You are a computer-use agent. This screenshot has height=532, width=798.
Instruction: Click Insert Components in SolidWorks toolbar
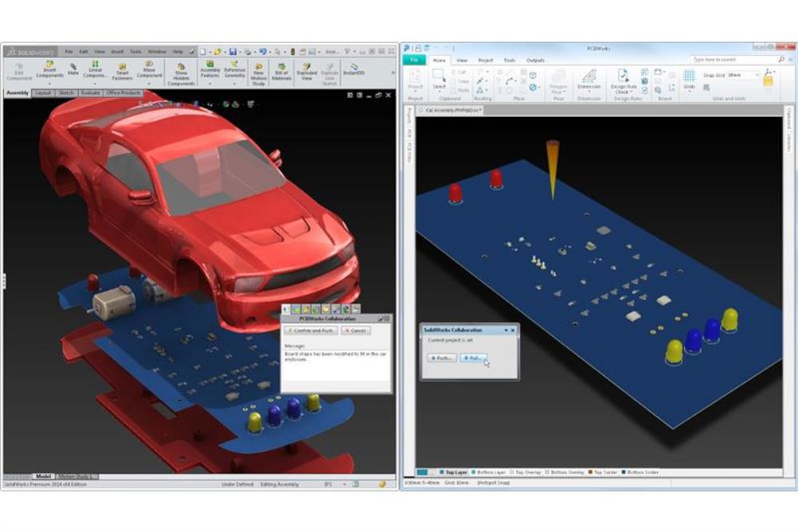(x=49, y=68)
